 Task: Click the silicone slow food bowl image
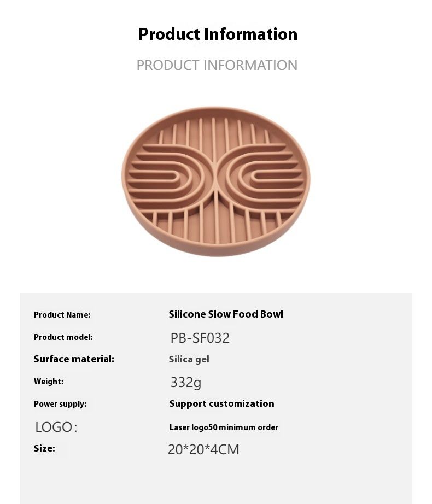[x=215, y=181]
